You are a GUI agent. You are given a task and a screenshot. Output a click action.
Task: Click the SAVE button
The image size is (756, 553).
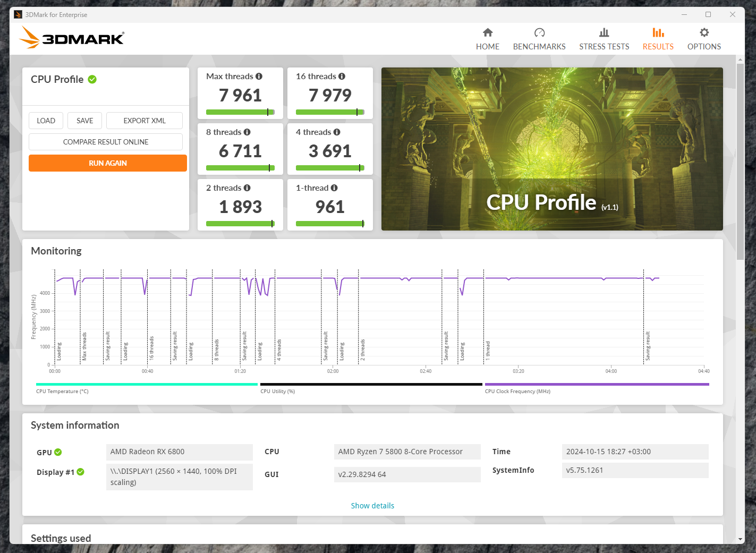(x=85, y=121)
